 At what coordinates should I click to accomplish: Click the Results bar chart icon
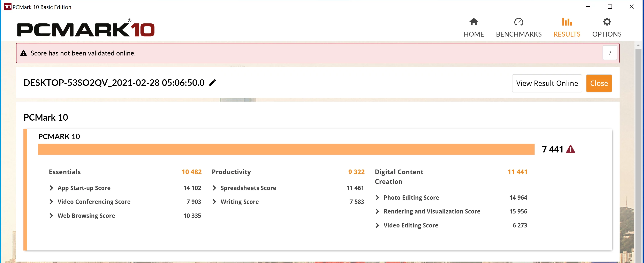click(567, 22)
